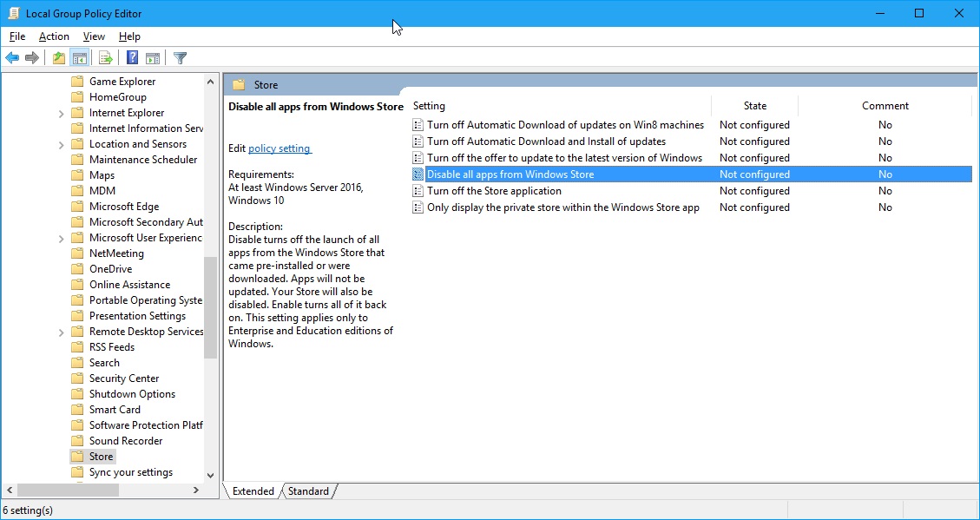This screenshot has width=980, height=520.
Task: Click the Search folder icon in tree
Action: [x=77, y=363]
